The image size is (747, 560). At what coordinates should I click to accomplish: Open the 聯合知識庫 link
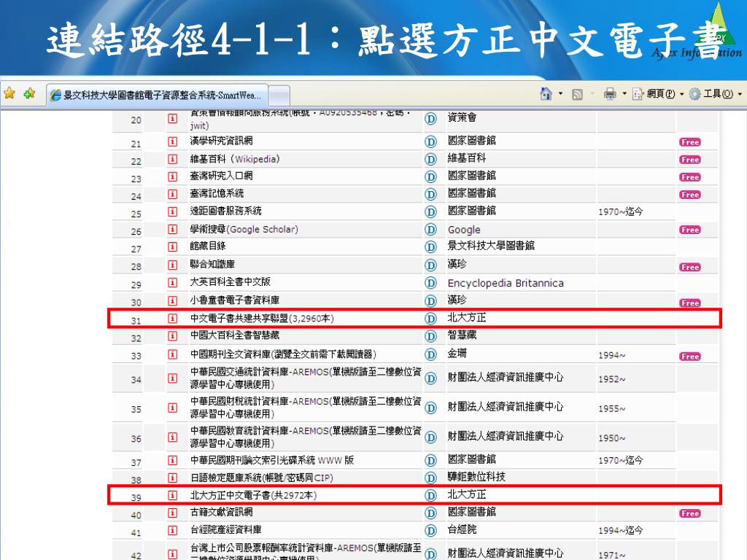[212, 264]
